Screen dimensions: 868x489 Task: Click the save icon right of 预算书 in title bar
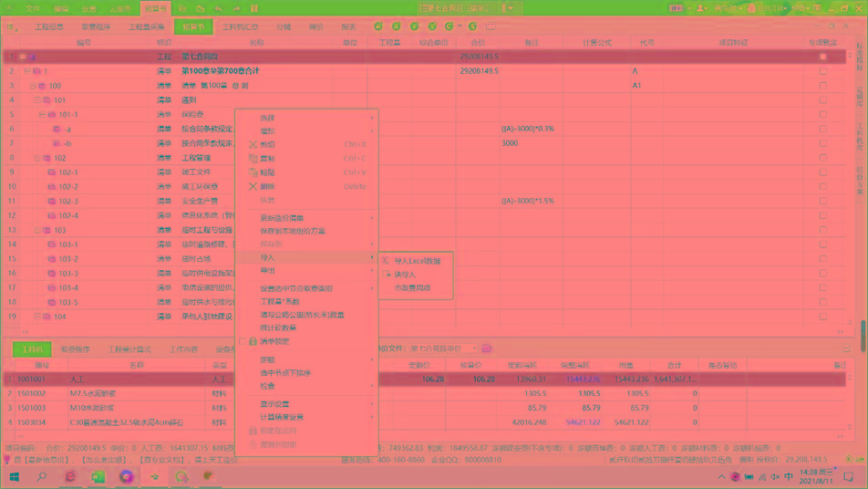182,8
